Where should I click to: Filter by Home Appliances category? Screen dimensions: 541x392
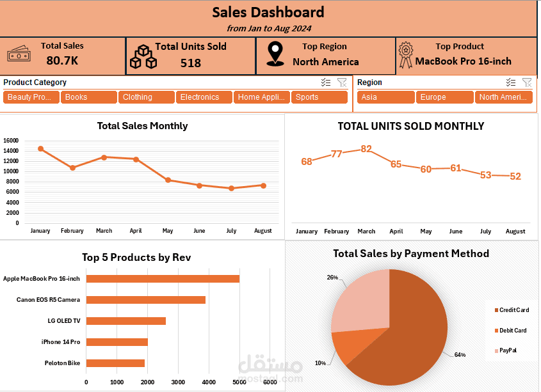[x=261, y=97]
